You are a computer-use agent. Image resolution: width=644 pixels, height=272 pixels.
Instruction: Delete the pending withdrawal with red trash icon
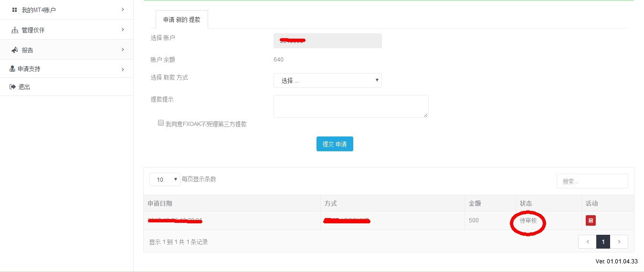tap(591, 220)
